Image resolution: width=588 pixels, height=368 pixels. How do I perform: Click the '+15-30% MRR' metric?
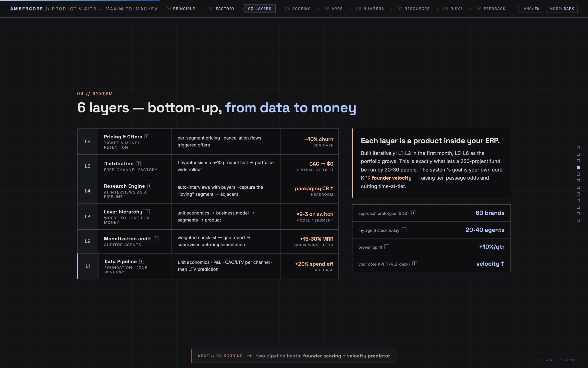317,239
